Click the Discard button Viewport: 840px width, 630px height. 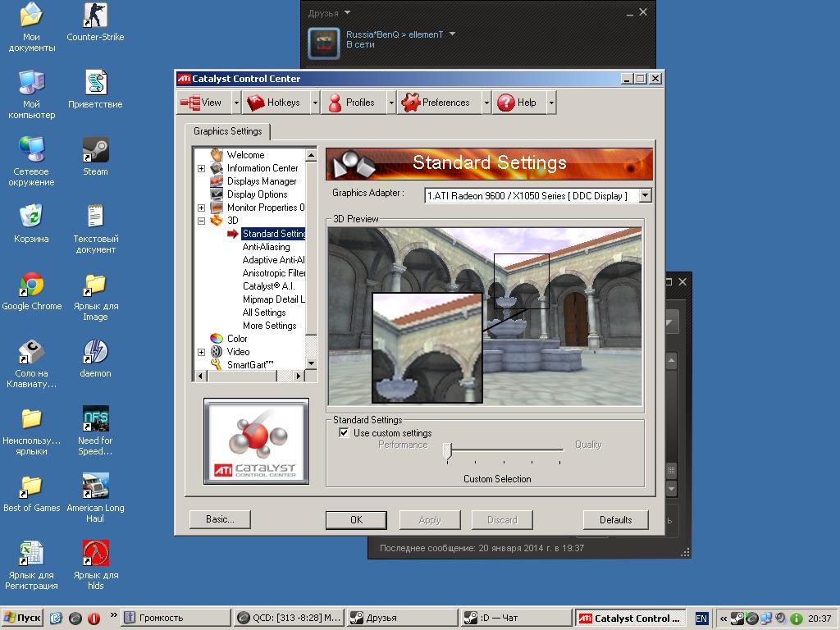[x=502, y=519]
